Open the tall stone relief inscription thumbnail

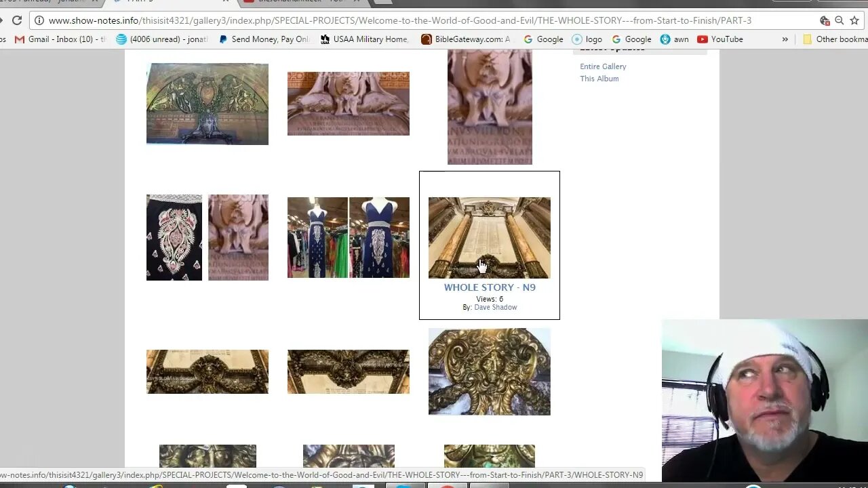coord(490,107)
